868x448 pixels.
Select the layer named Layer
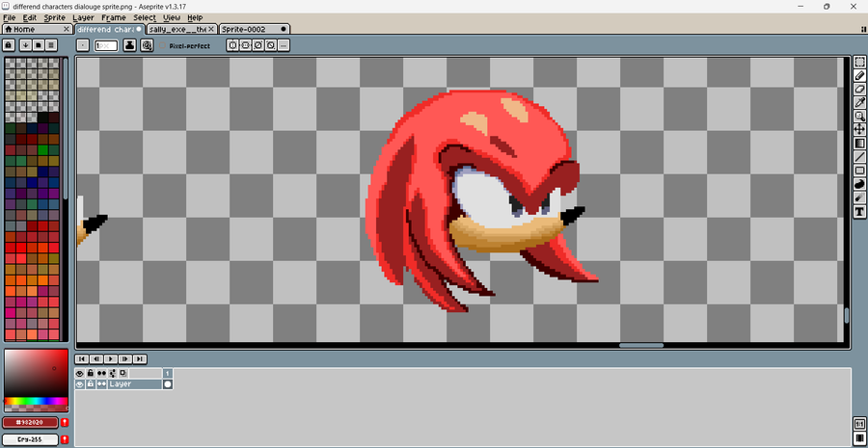pos(134,384)
